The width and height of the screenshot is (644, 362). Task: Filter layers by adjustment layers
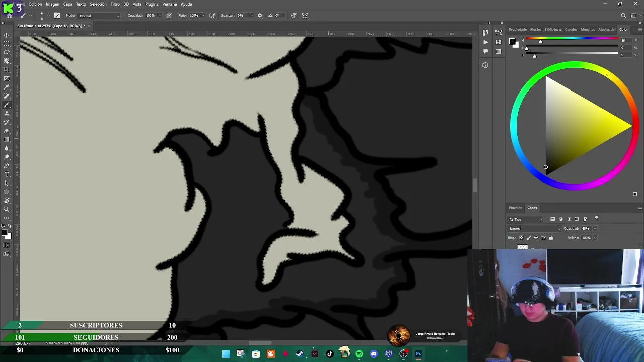(561, 219)
